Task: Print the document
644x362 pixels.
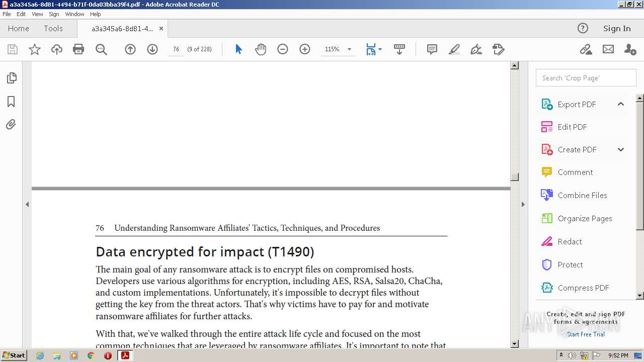Action: [x=78, y=49]
